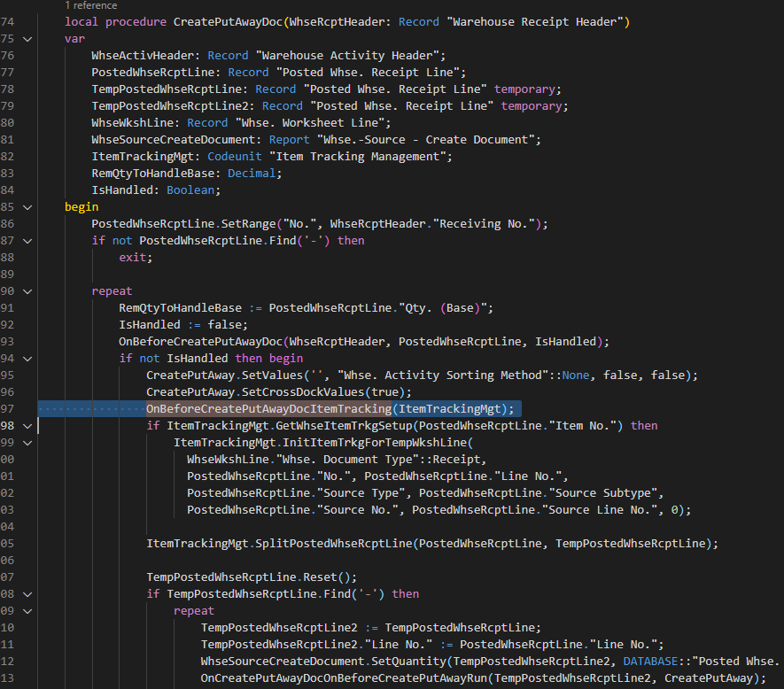Collapse the var declarations section
The image size is (784, 689).
(x=26, y=38)
